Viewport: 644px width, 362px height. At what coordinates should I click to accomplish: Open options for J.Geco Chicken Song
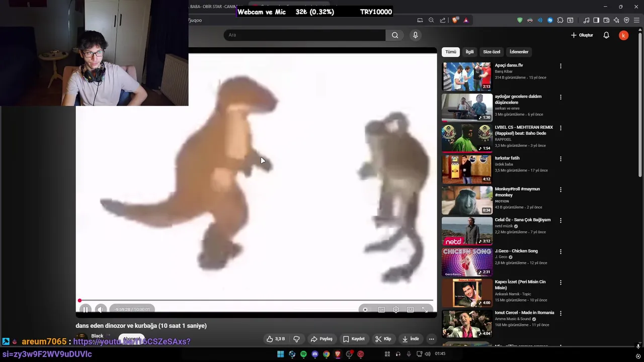[560, 252]
